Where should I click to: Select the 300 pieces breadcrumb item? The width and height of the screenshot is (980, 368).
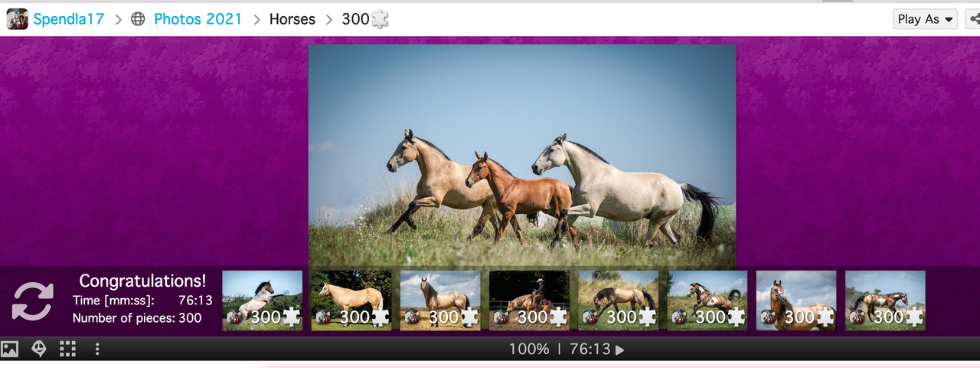pos(365,19)
